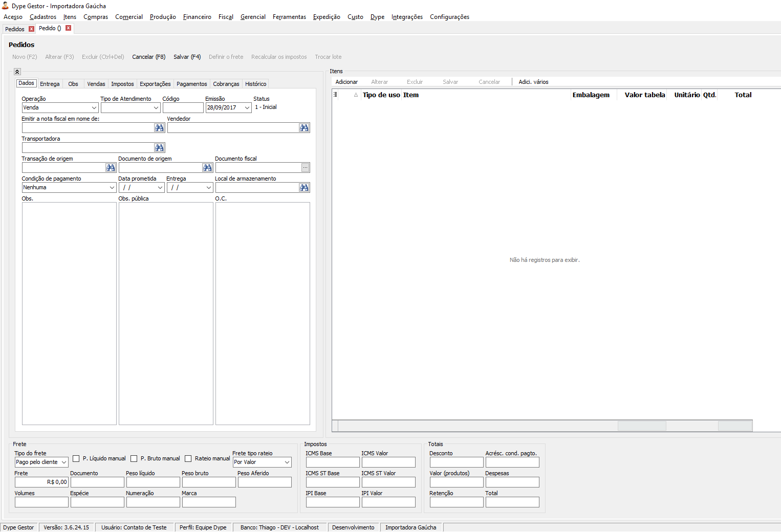The width and height of the screenshot is (781, 532).
Task: Open the Documento de origem search icon
Action: tap(207, 168)
